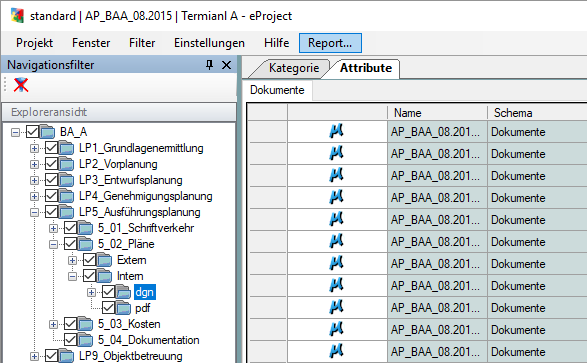Click the dgn folder icon
Viewport: 587px width, 363px height.
[124, 292]
